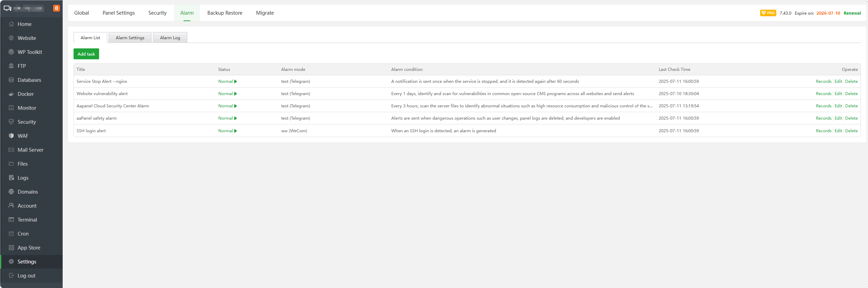Click the WAF shield icon
868x288 pixels.
[x=11, y=136]
